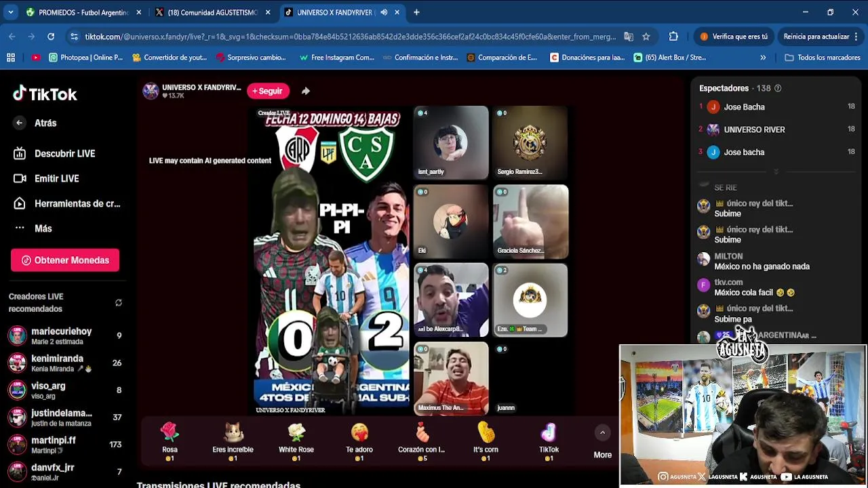
Task: Select Eki guest tile
Action: coord(451,222)
